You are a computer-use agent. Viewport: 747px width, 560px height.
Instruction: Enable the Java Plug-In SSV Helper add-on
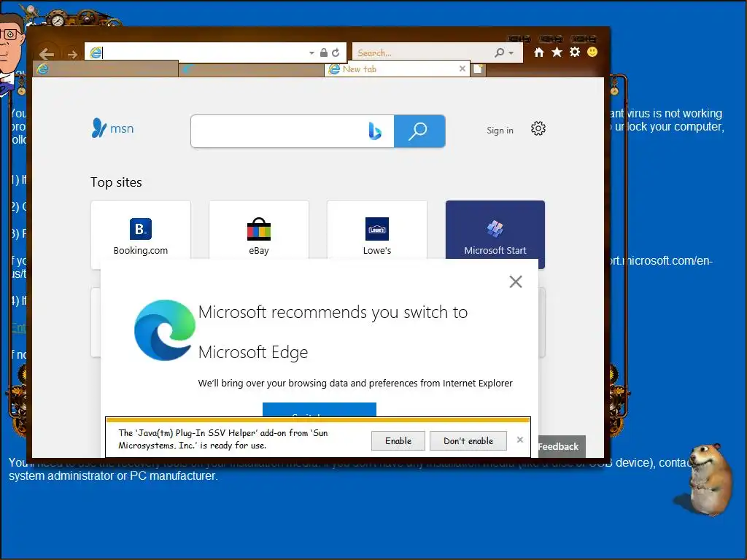pyautogui.click(x=398, y=441)
